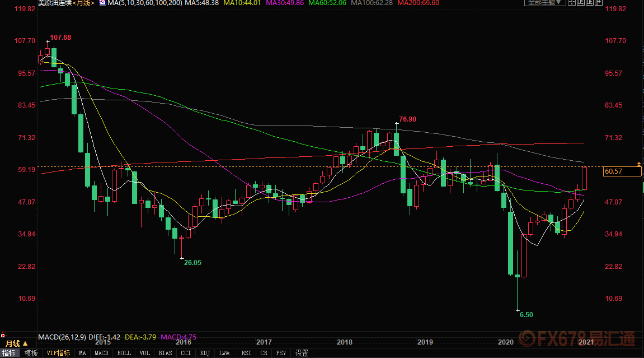
Task: Select the 模板 tab
Action: coord(31,353)
